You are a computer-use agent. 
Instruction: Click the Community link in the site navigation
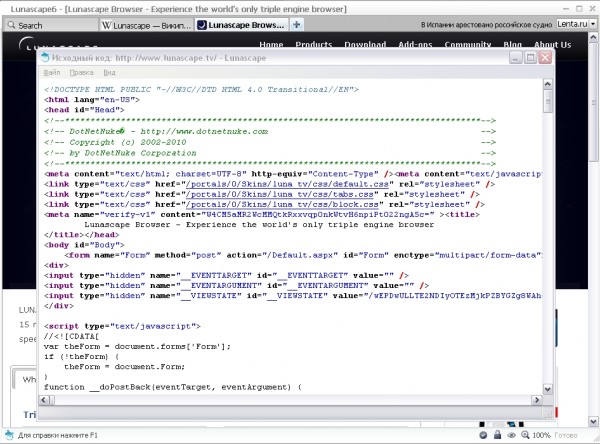point(468,44)
